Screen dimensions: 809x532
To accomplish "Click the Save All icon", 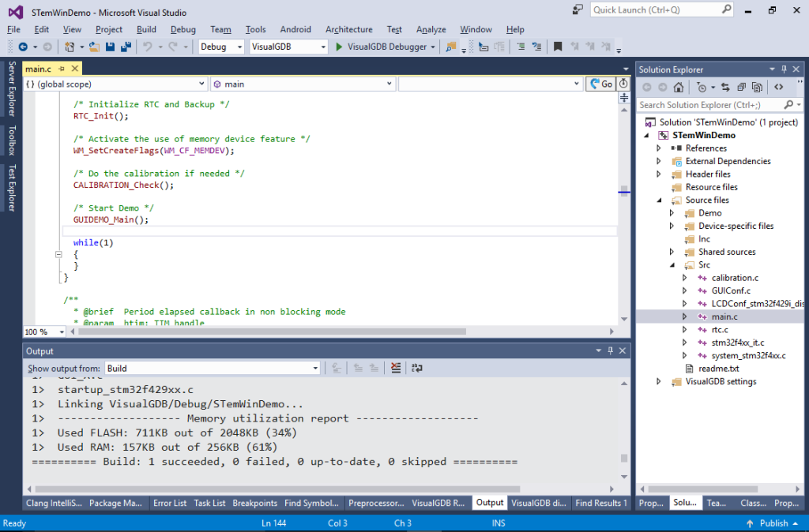I will coord(126,47).
